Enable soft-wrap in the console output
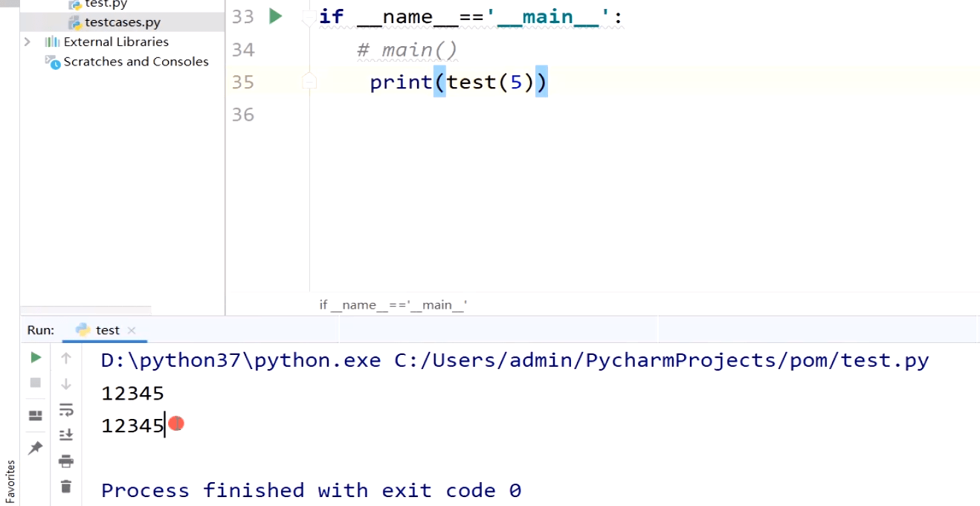Screen dimensions: 980x506 66,410
